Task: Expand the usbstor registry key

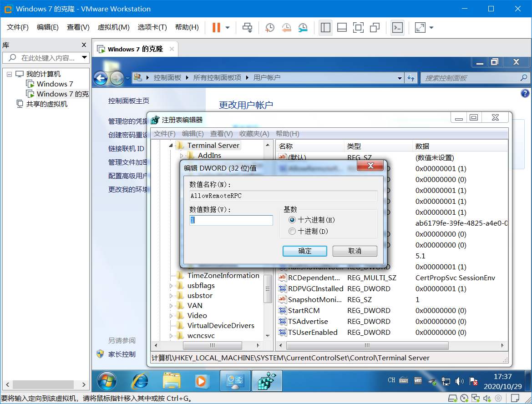Action: click(171, 296)
